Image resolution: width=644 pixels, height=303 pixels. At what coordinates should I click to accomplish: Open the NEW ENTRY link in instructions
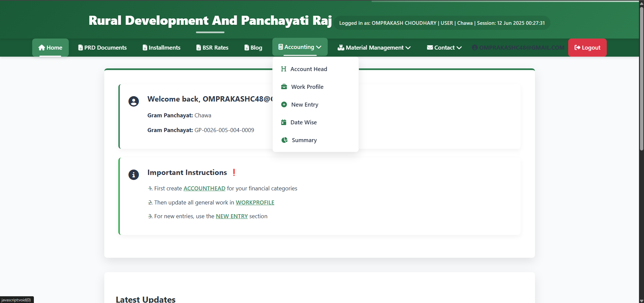tap(232, 216)
